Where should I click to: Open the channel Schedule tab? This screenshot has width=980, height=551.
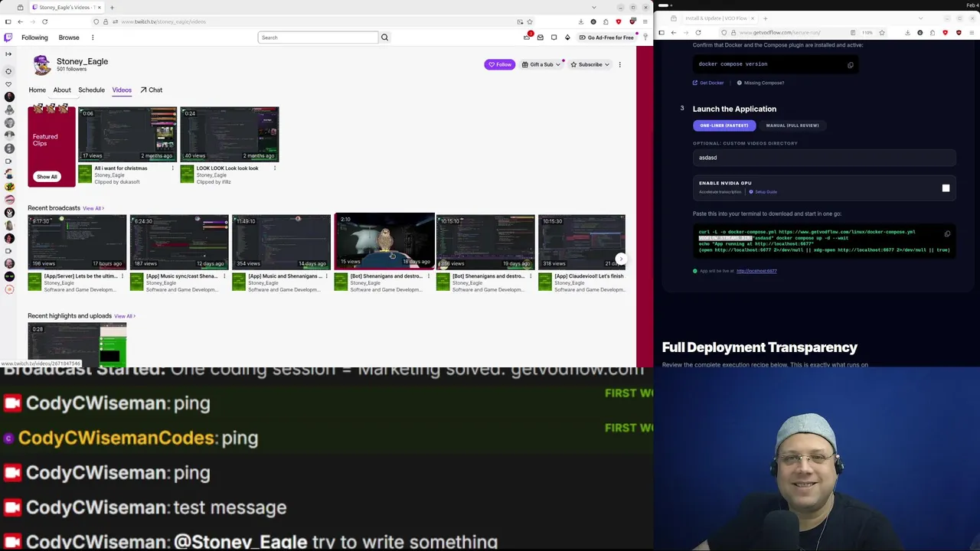point(91,90)
